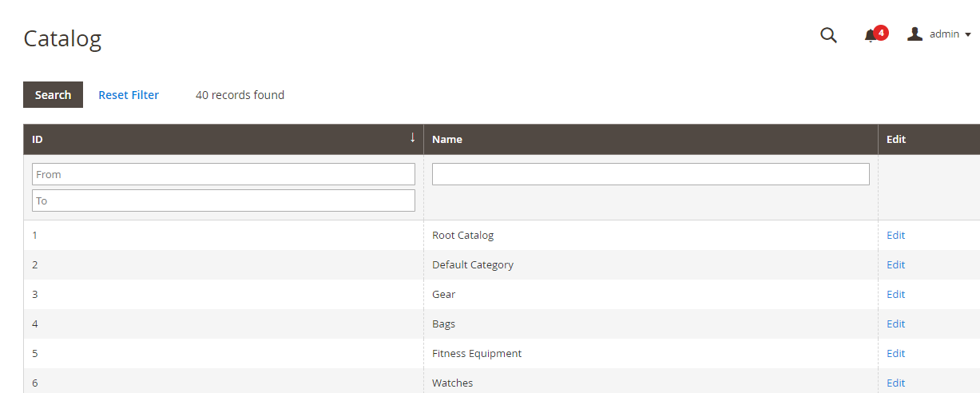Click Edit for the Bags category
Viewport: 980px width, 393px height.
[x=895, y=324]
